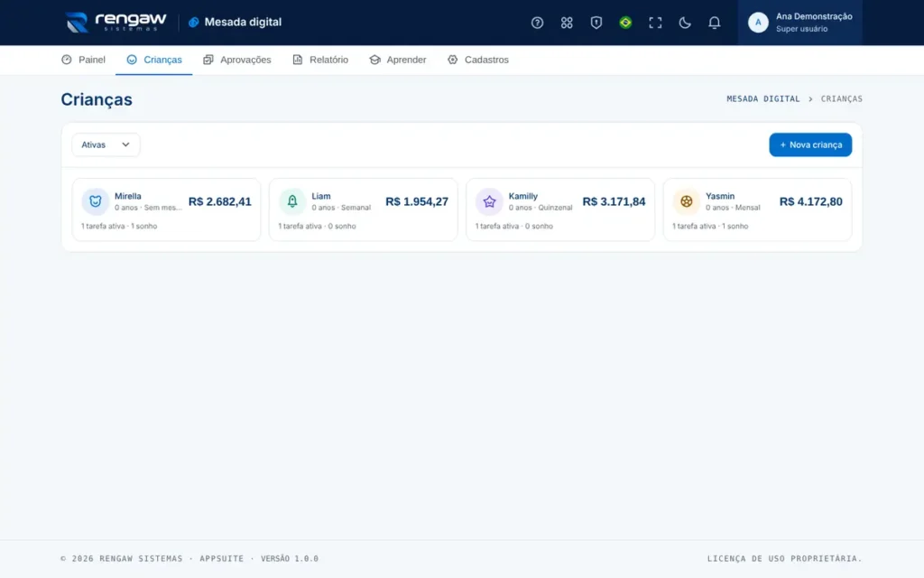This screenshot has width=924, height=578.
Task: Open the Kamilly child name
Action: coord(523,196)
